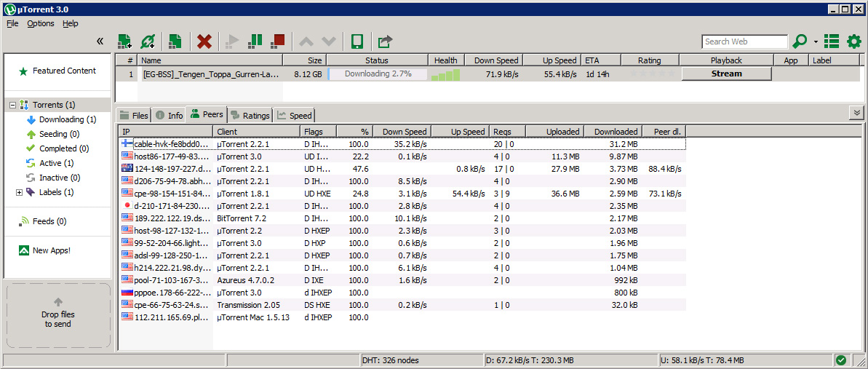Click the Create New Torrent icon
The height and width of the screenshot is (369, 868).
[175, 41]
